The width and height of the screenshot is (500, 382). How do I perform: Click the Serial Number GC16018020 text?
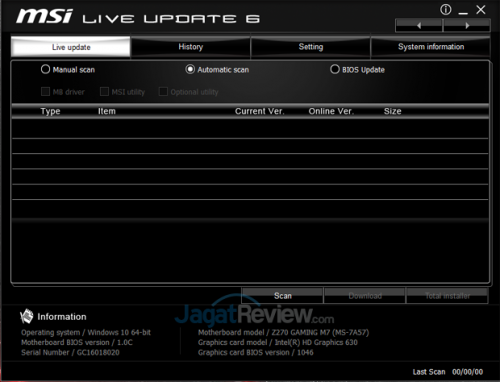pos(70,352)
